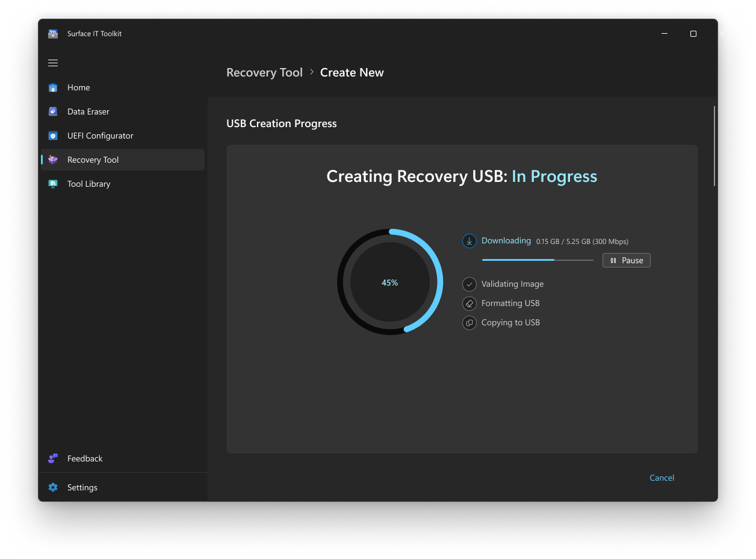Click the In Progress status text

coord(554,176)
